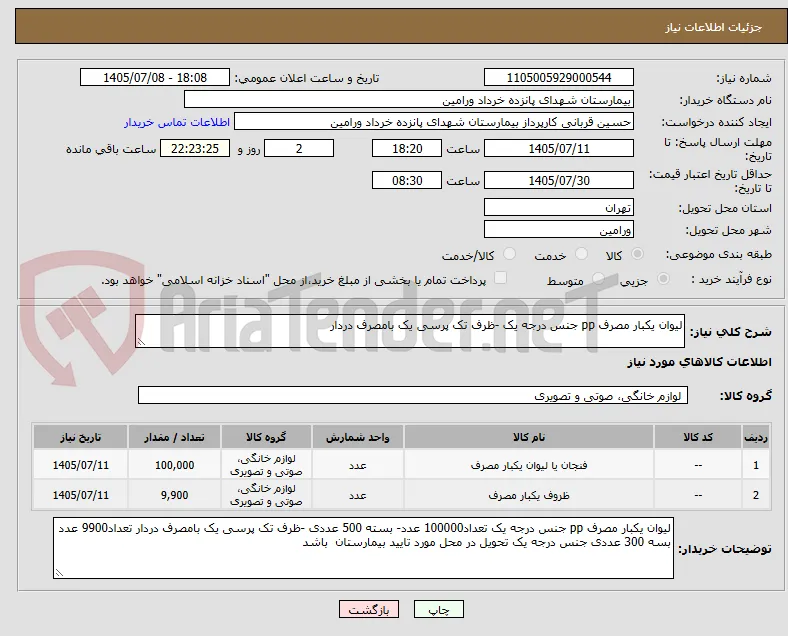Viewport: 788px width, 636px height.
Task: Click the اطلاعات کالاهای مورد نیاز heading
Action: coord(699,362)
